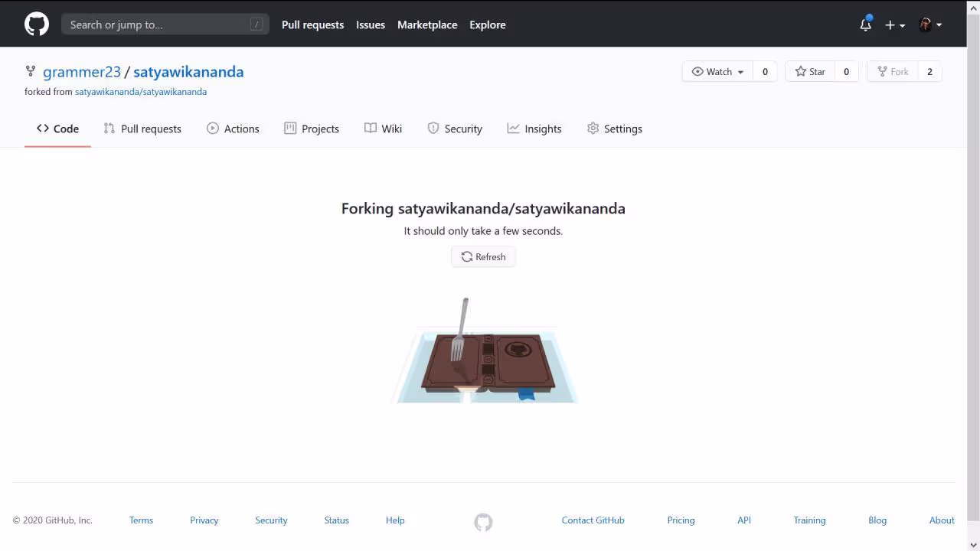Open the Pricing footer link
This screenshot has width=980, height=551.
(681, 520)
